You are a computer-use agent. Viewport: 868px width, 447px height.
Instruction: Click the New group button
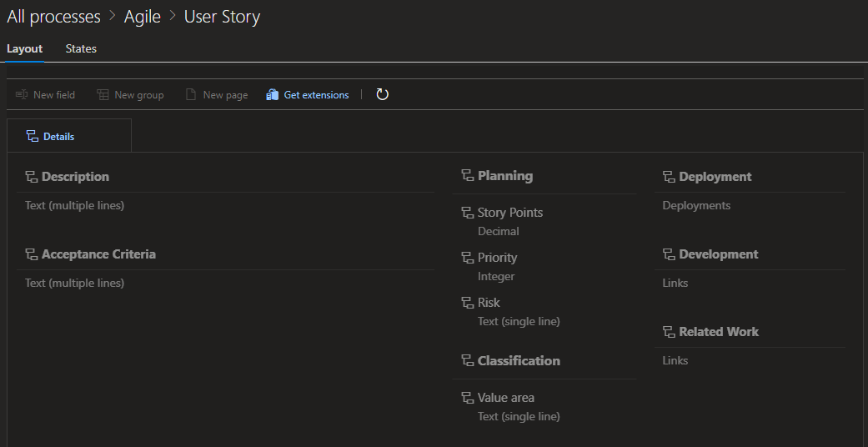131,95
